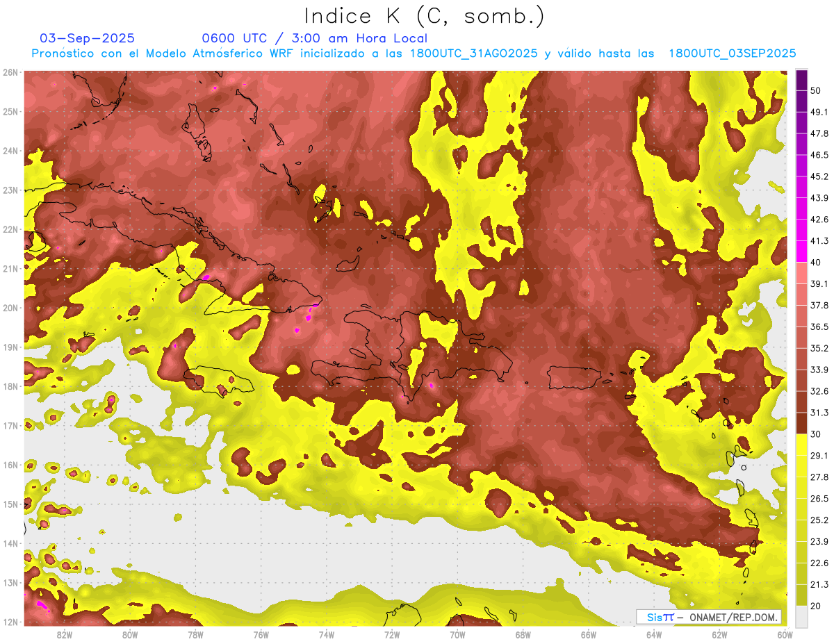Click the colorbar label "29.1"

[819, 455]
